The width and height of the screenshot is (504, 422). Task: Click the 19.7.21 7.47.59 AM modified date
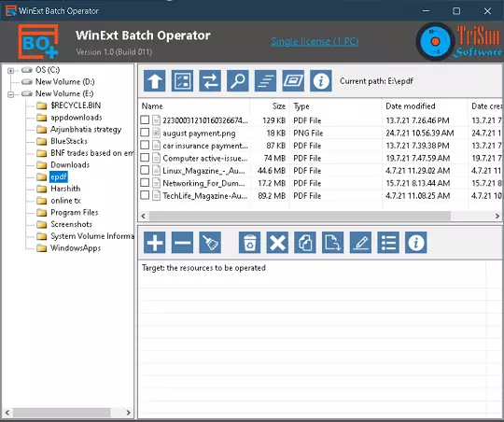point(418,159)
